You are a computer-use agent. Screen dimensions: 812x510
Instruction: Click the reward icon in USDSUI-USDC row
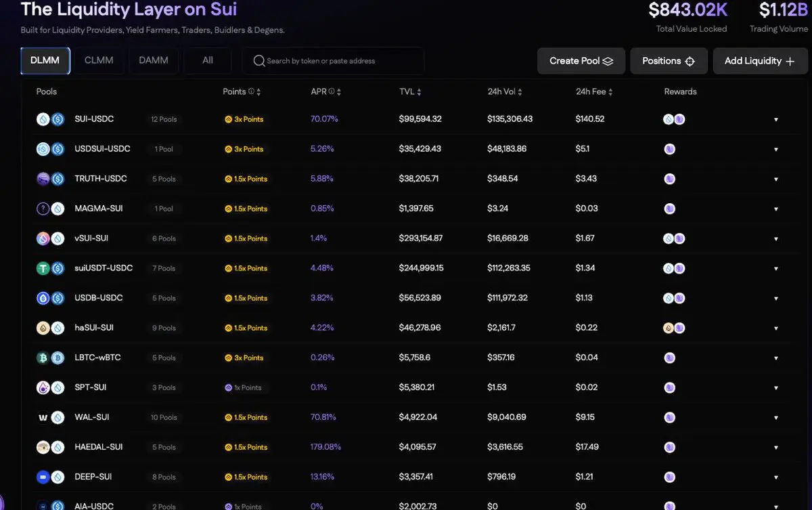670,149
